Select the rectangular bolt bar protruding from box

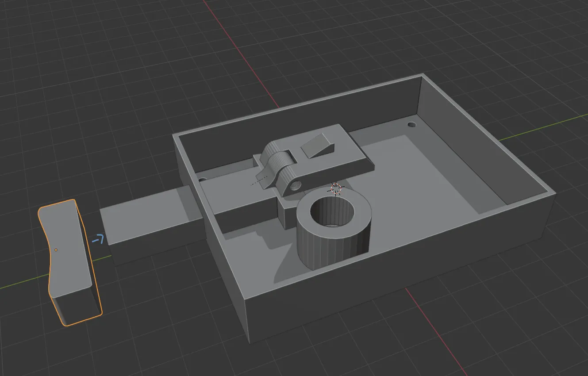click(x=152, y=225)
